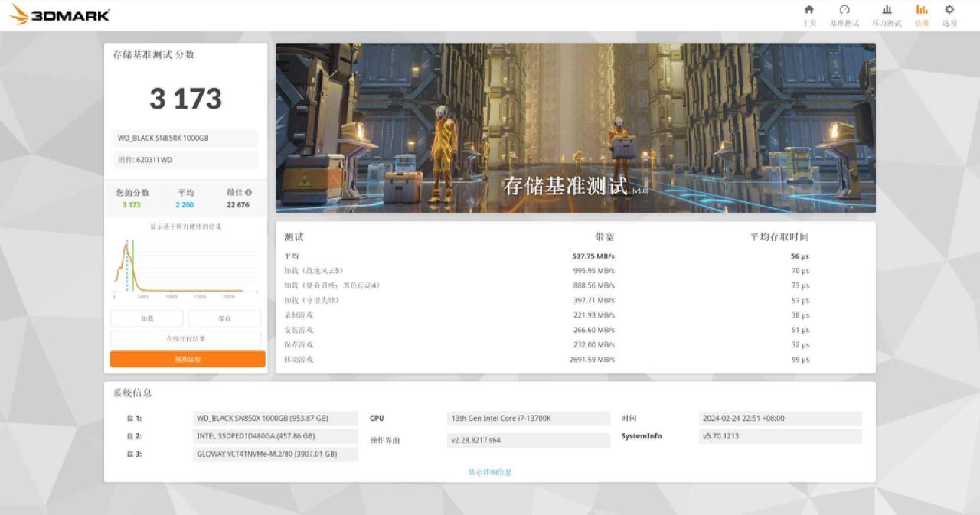Click the score 3 173

pyautogui.click(x=186, y=99)
